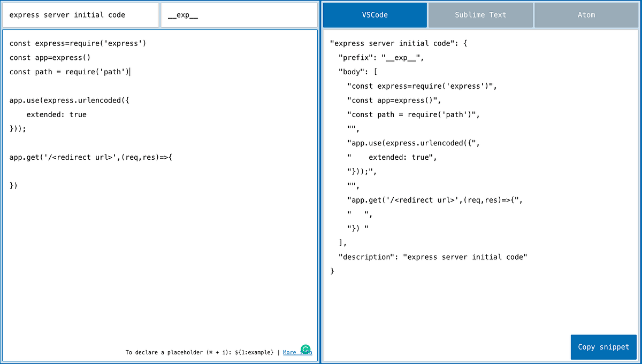Click the Grammarly icon near bottom
The width and height of the screenshot is (642, 364).
coord(305,350)
